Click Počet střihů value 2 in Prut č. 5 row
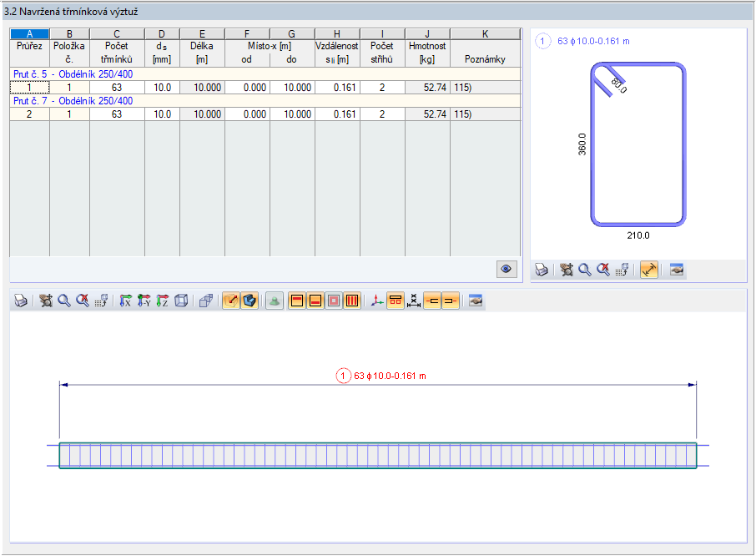This screenshot has height=556, width=756. click(382, 88)
